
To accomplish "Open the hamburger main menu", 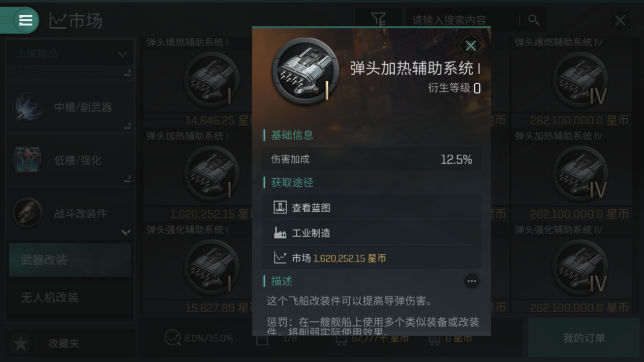I will 25,20.
